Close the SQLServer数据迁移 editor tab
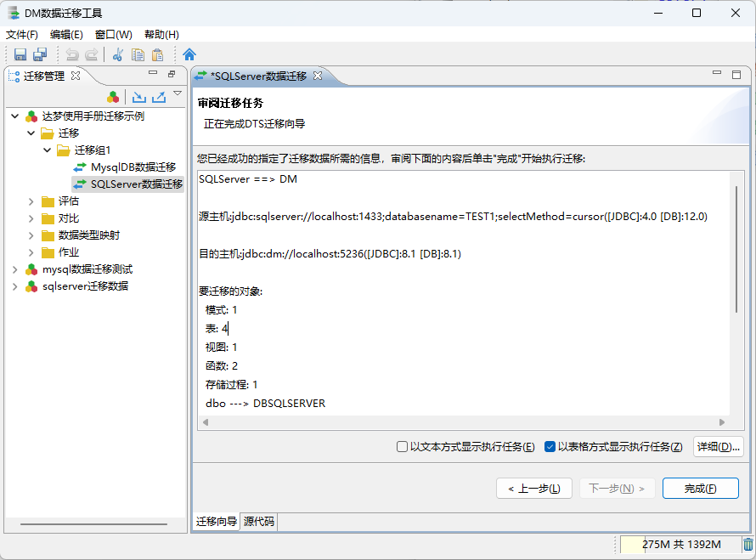This screenshot has width=756, height=560. click(x=317, y=76)
